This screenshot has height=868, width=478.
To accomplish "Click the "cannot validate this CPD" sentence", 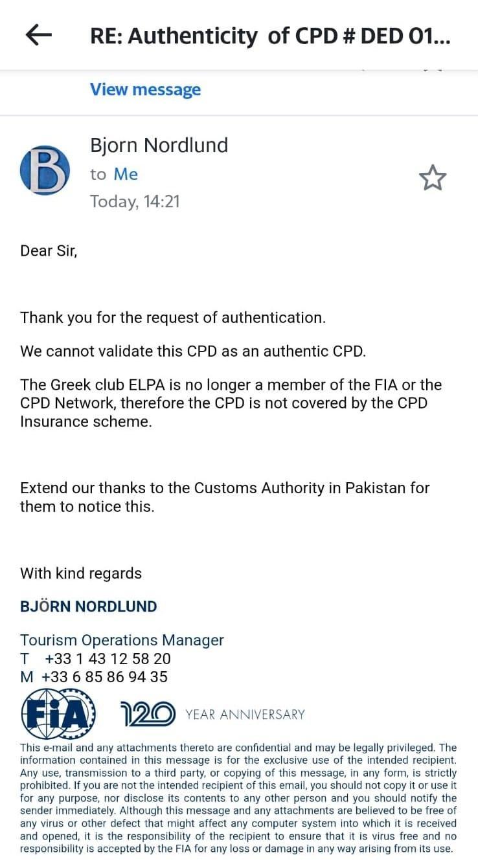I will pos(193,351).
